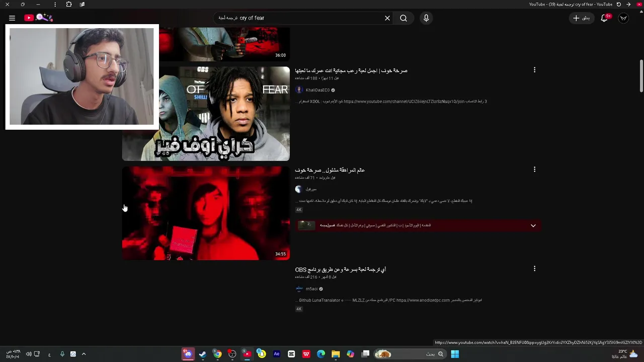Open Microsoft Copilot from the taskbar
This screenshot has height=362, width=644.
point(351,354)
